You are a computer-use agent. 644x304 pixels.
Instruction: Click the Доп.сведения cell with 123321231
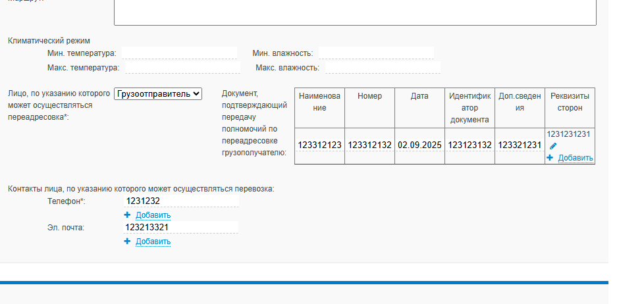(x=520, y=145)
